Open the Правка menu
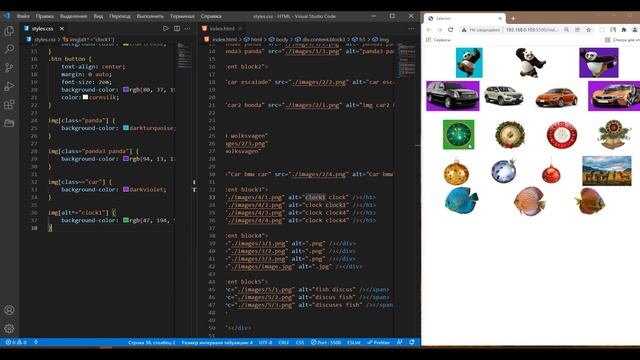This screenshot has width=640, height=360. (44, 16)
